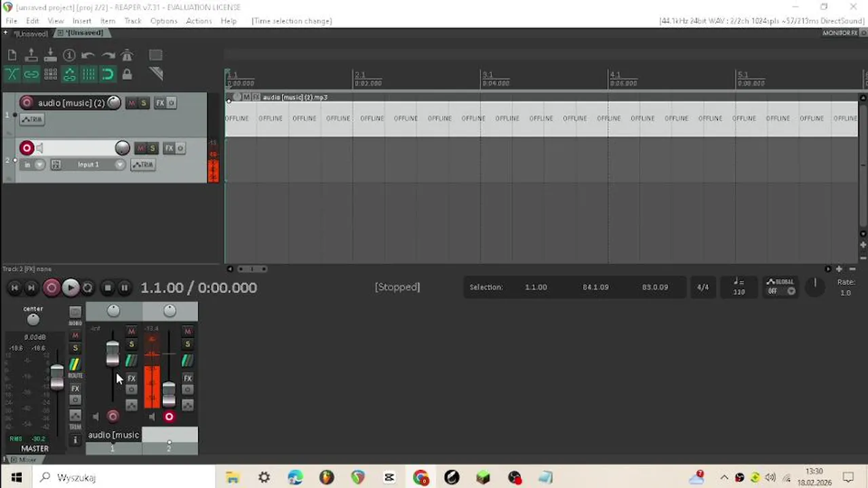Image resolution: width=868 pixels, height=488 pixels.
Task: Open the Insert menu
Action: 82,21
